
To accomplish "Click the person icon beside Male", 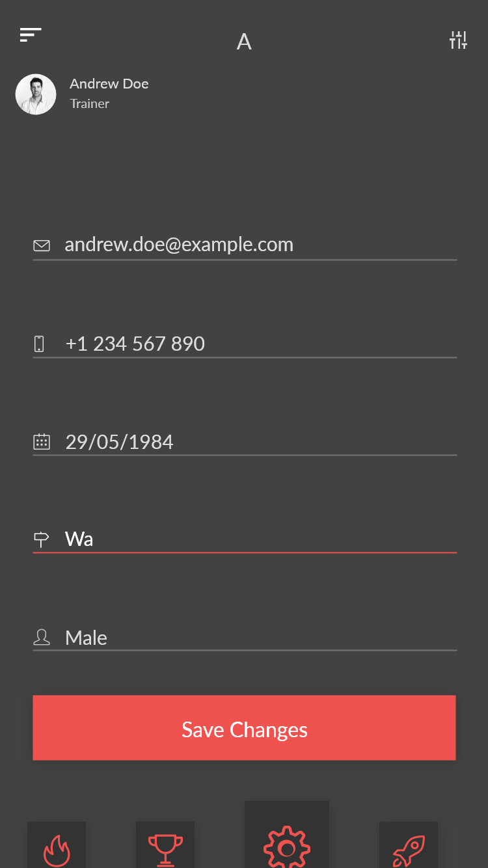I will 42,637.
